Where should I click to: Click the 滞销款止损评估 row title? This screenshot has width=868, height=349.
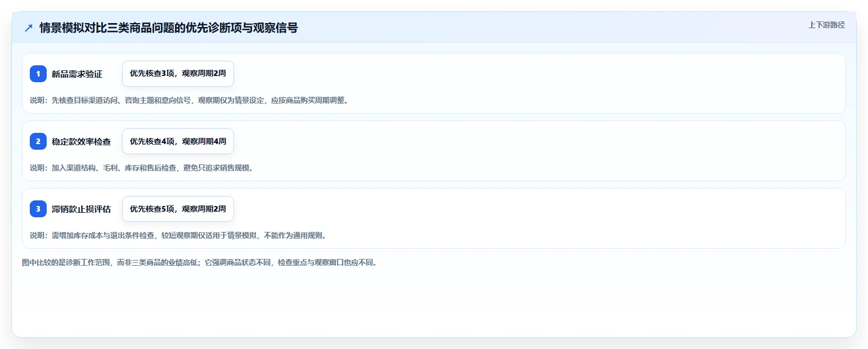tap(81, 209)
